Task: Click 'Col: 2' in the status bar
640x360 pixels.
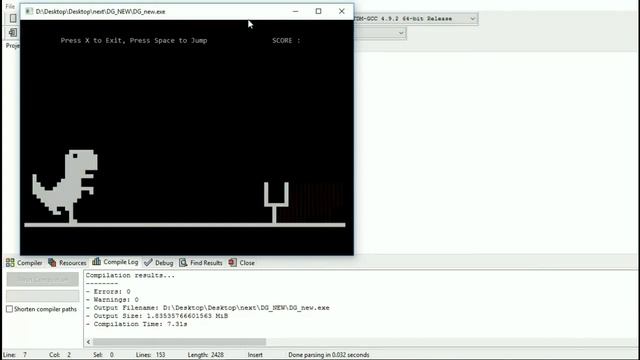Action: tap(60, 355)
